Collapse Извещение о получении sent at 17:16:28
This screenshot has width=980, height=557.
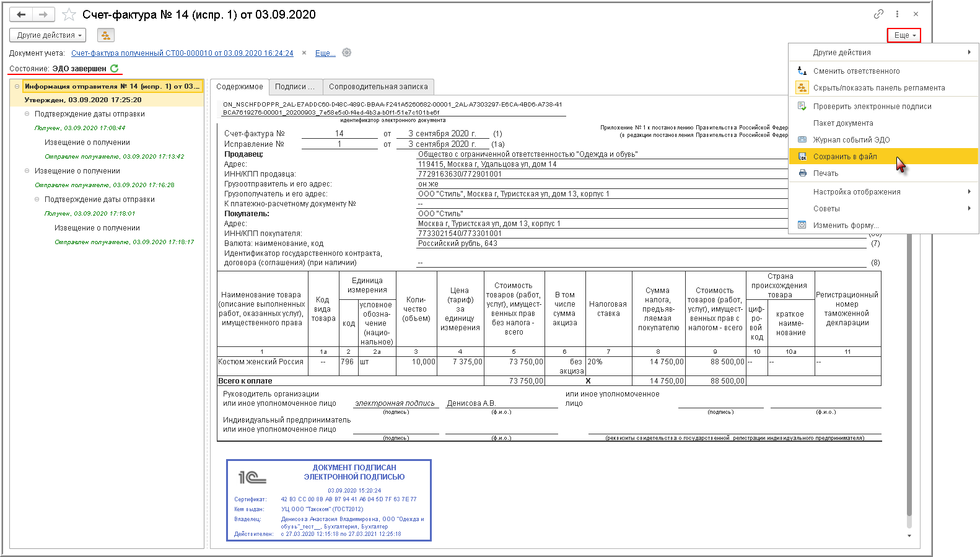pyautogui.click(x=27, y=171)
